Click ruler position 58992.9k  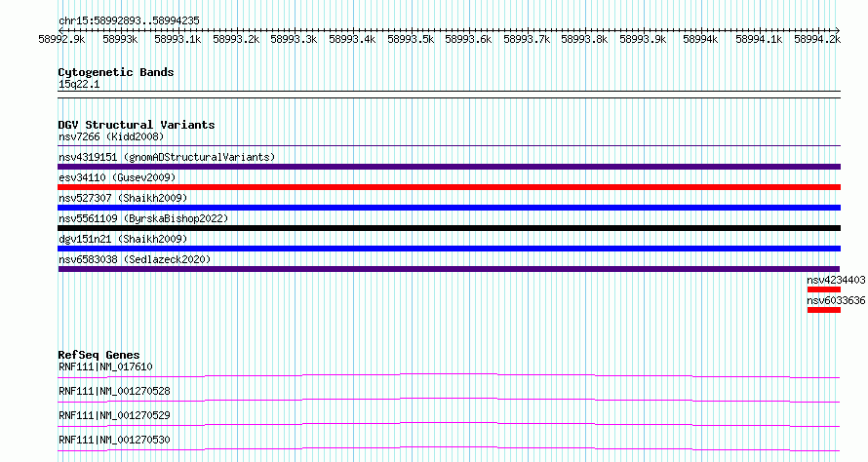click(61, 39)
